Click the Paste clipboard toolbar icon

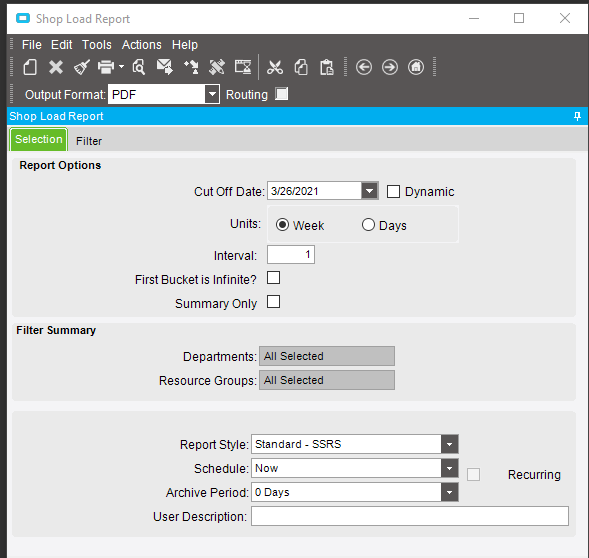coord(326,68)
